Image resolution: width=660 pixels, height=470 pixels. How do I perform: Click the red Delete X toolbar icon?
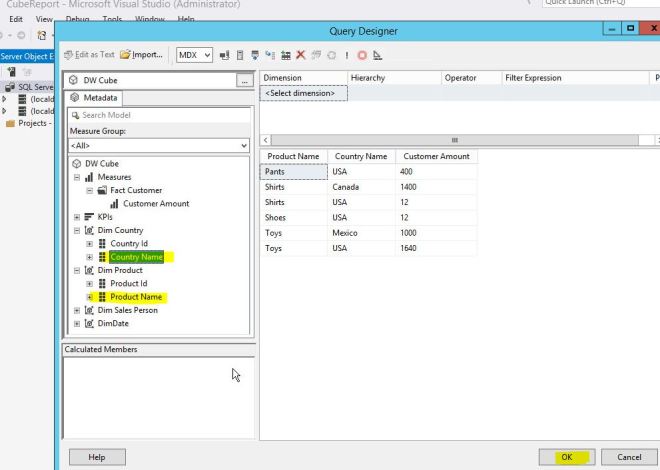tap(301, 55)
